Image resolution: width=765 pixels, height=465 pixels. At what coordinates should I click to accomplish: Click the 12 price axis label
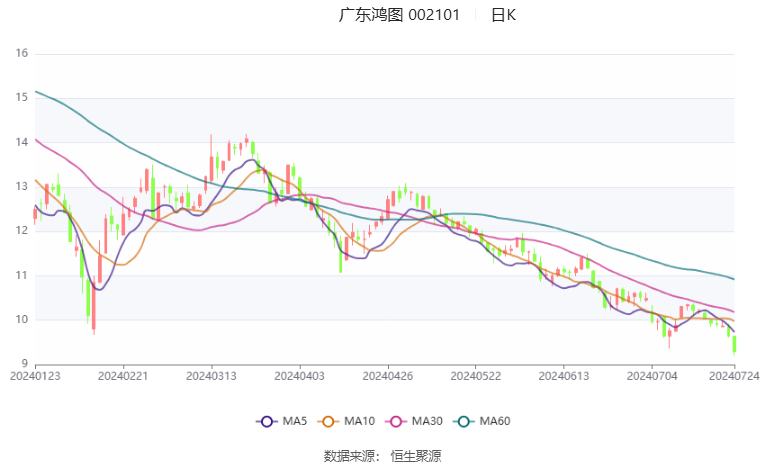pos(21,231)
